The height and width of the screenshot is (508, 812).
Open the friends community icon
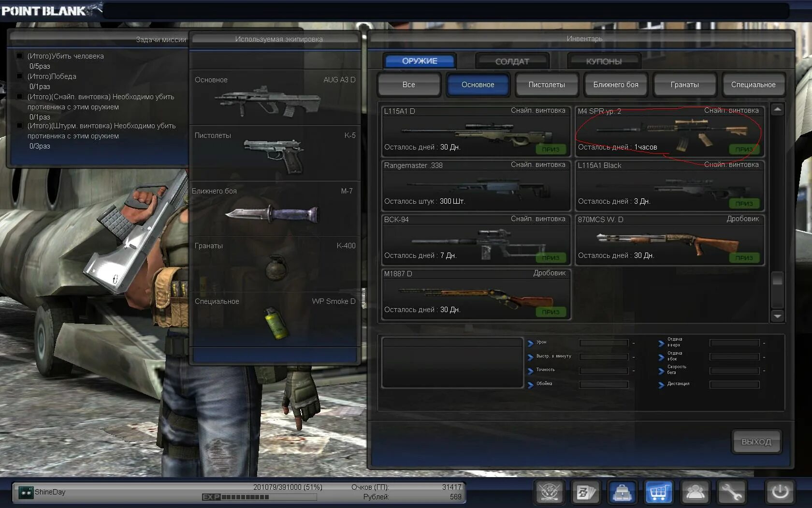(695, 493)
